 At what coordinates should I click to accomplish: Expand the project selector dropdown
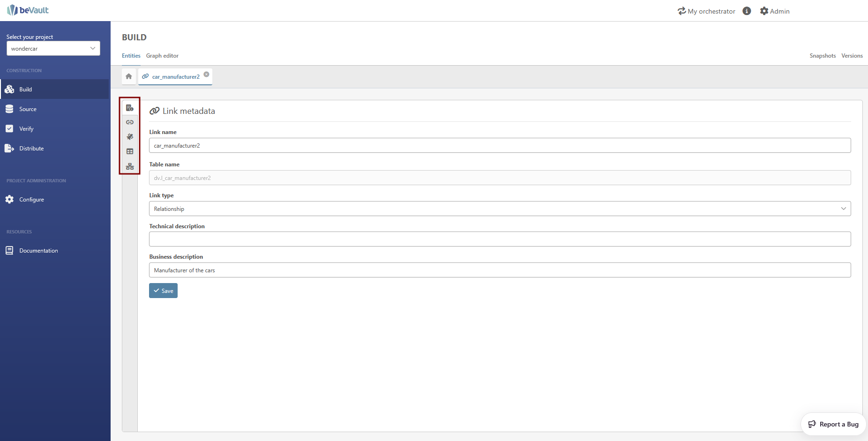53,48
